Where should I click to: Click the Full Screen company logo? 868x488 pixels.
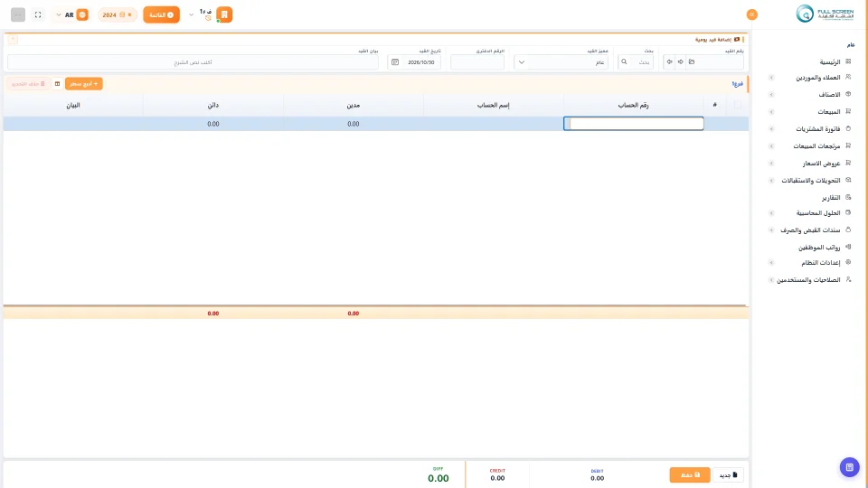825,14
